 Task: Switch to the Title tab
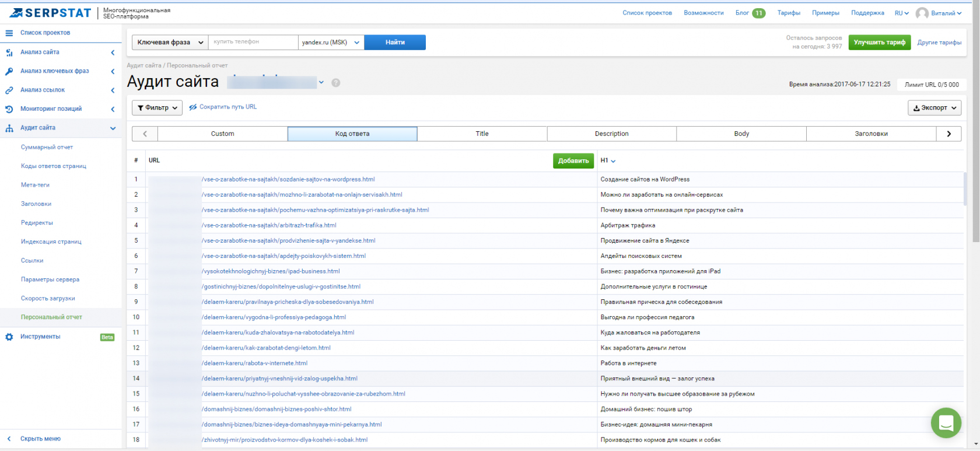pos(482,134)
